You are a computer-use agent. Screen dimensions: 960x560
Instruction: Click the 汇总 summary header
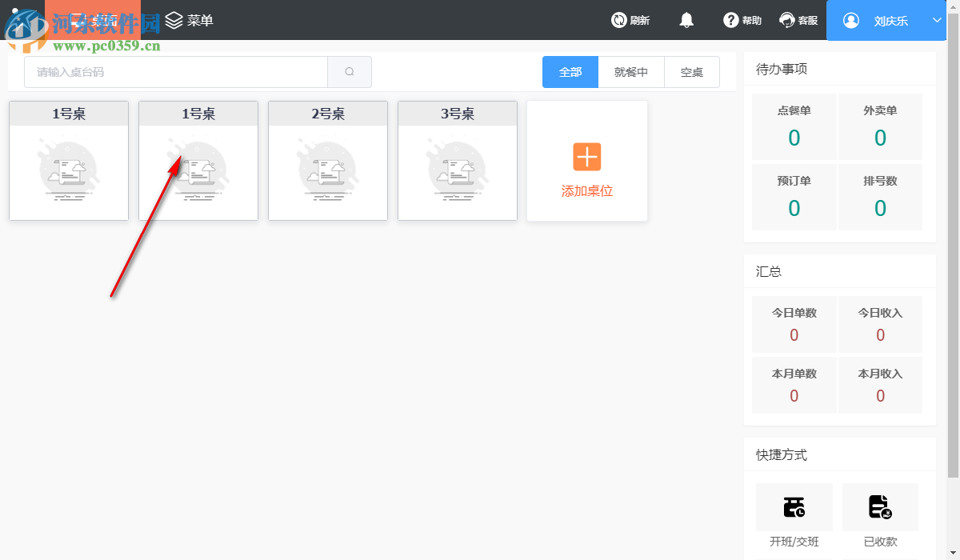(768, 271)
